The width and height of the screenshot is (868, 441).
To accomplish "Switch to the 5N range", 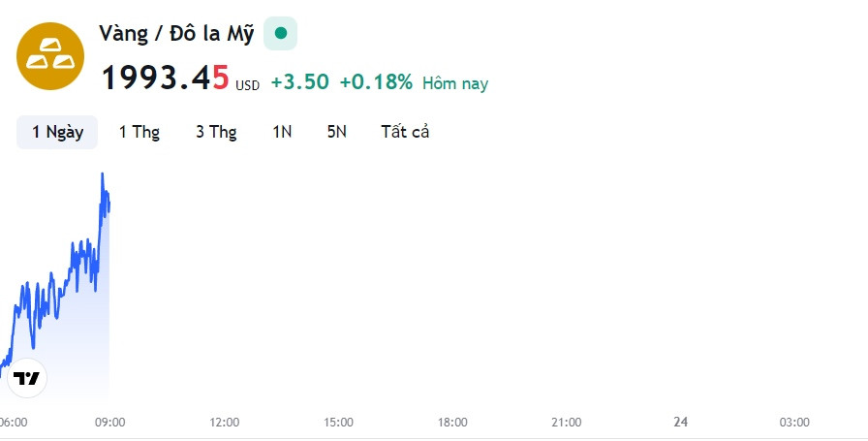I will pos(336,133).
